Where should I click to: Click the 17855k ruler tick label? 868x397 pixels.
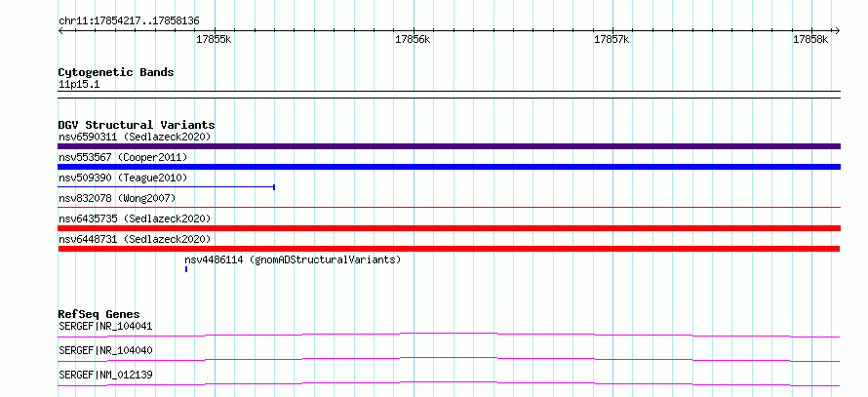[214, 40]
